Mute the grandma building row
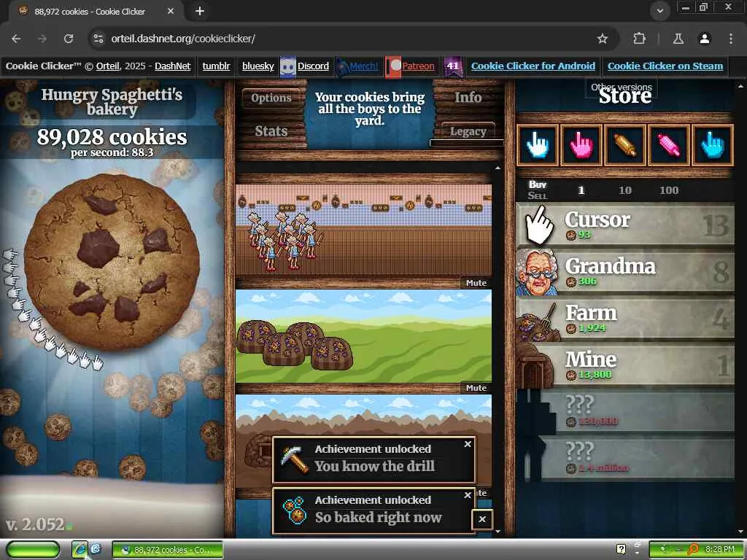The width and height of the screenshot is (747, 560). point(476,283)
